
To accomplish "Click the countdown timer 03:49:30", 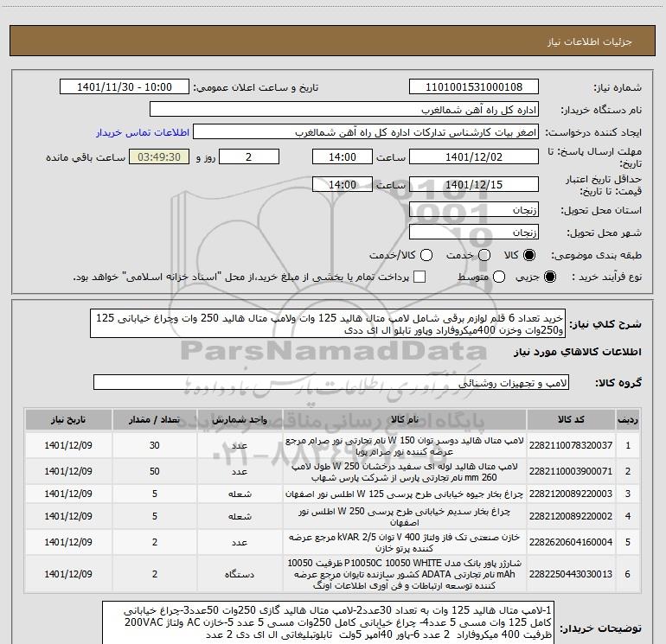I will click(x=159, y=156).
